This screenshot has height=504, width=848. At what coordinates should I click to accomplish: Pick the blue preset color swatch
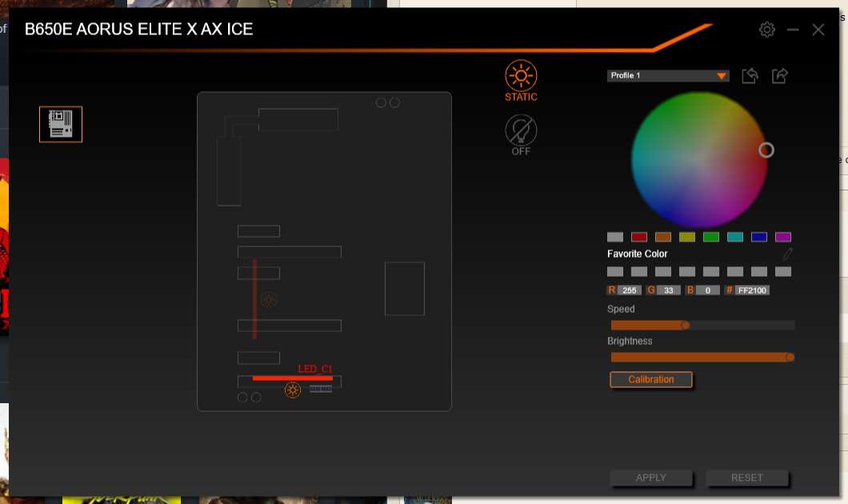[x=759, y=237]
